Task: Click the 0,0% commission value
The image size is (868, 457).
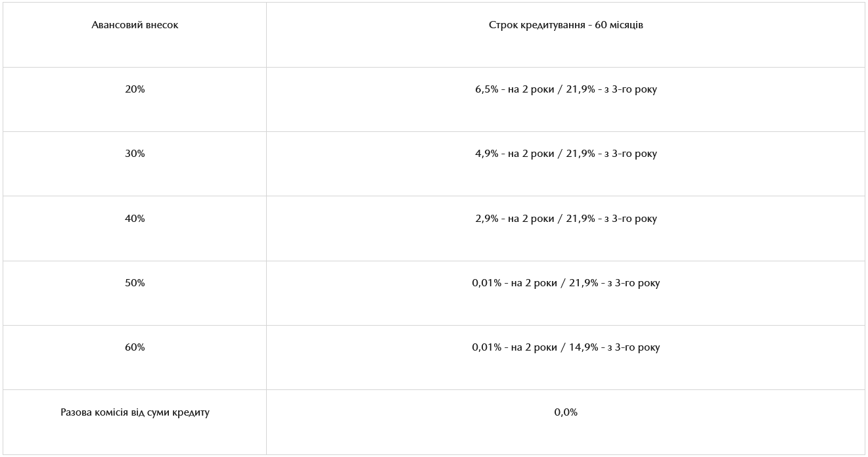Action: pyautogui.click(x=566, y=412)
